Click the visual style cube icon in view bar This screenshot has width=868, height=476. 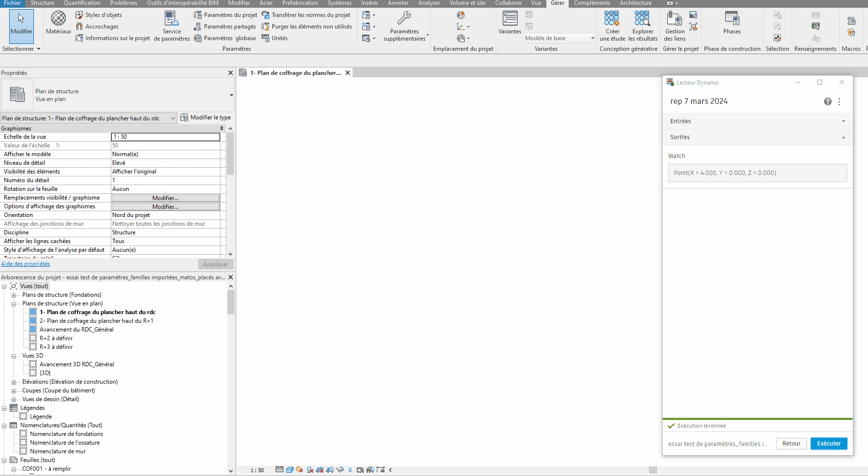[290, 470]
